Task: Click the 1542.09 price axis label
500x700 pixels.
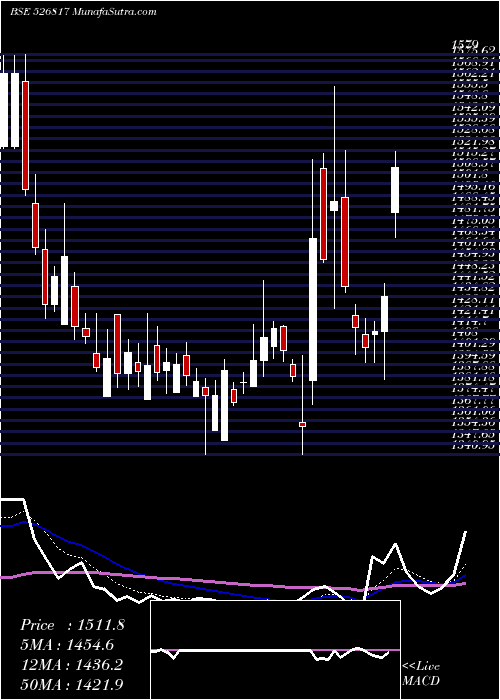Action: pyautogui.click(x=474, y=107)
